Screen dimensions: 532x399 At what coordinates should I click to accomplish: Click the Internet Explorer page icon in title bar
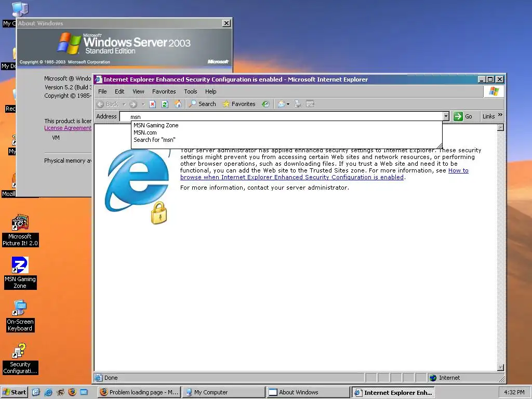pos(98,79)
